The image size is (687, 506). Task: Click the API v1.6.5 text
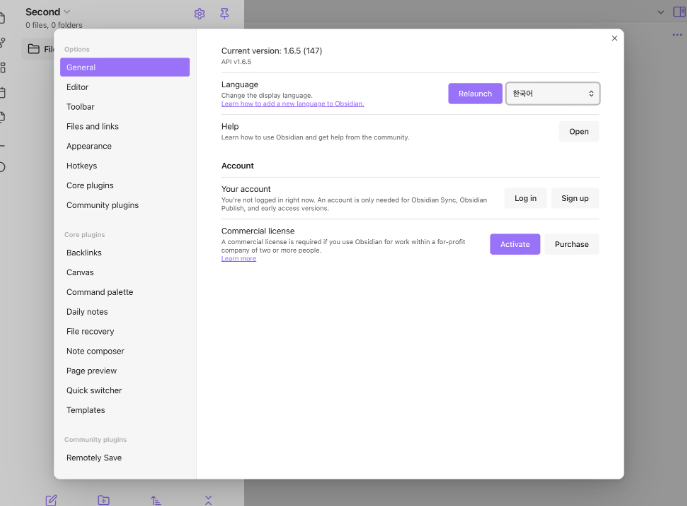pyautogui.click(x=236, y=62)
